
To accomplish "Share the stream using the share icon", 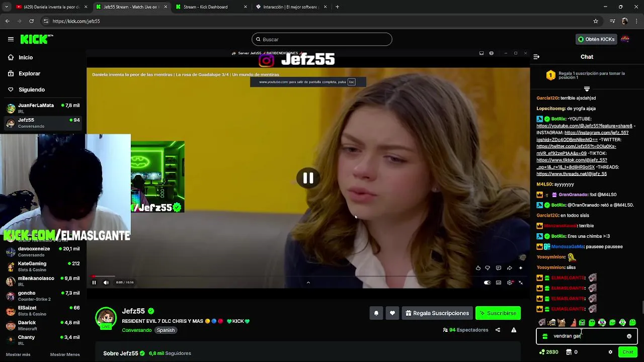I will point(498,330).
